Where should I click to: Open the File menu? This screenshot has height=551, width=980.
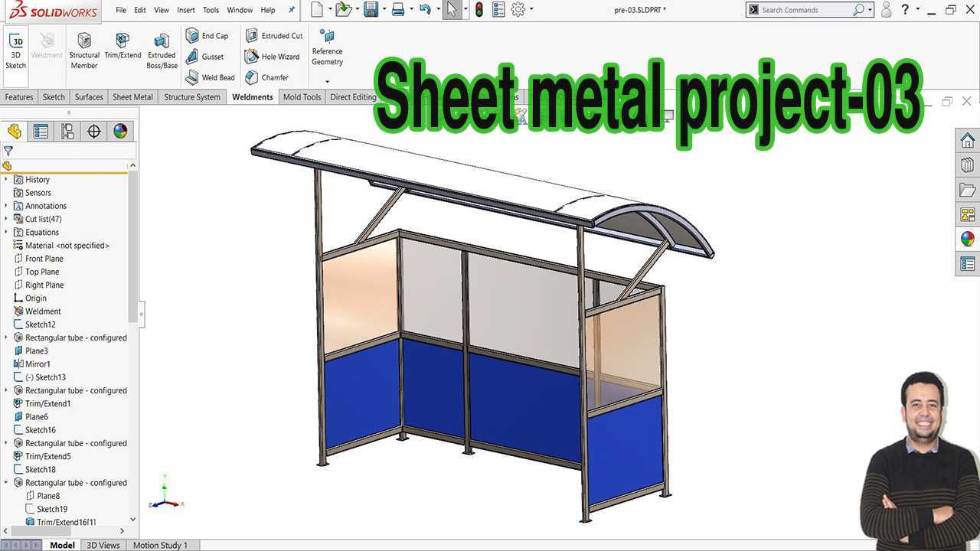coord(121,10)
